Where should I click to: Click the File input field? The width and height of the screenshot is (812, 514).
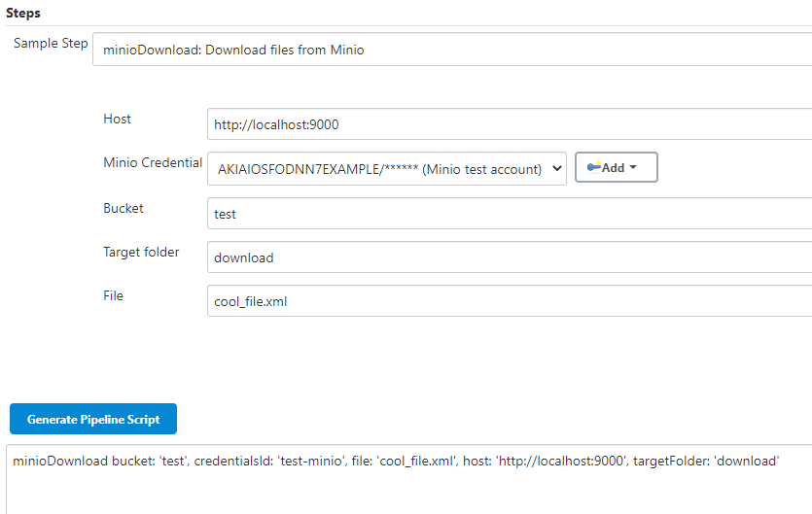click(510, 301)
